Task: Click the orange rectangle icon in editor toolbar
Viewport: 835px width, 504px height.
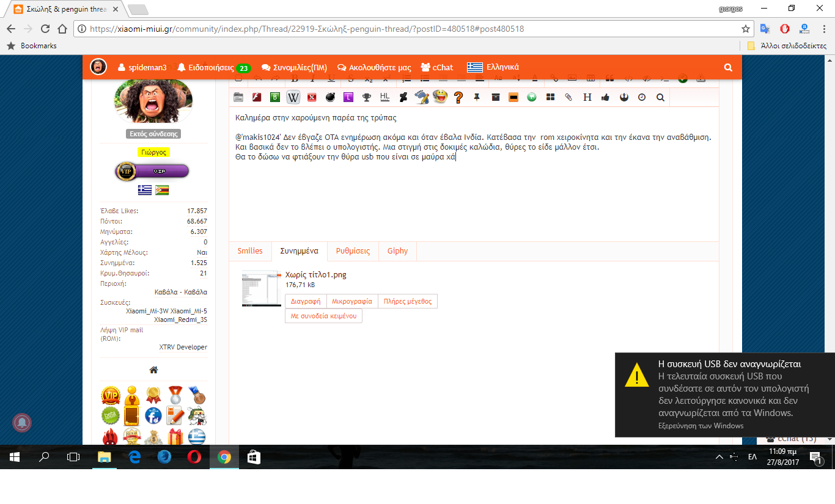Action: pos(513,97)
